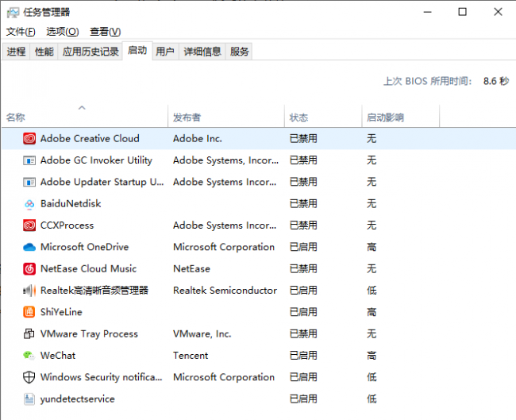Click 高 startup impact in WeChat row
The width and height of the screenshot is (516, 420).
click(372, 356)
